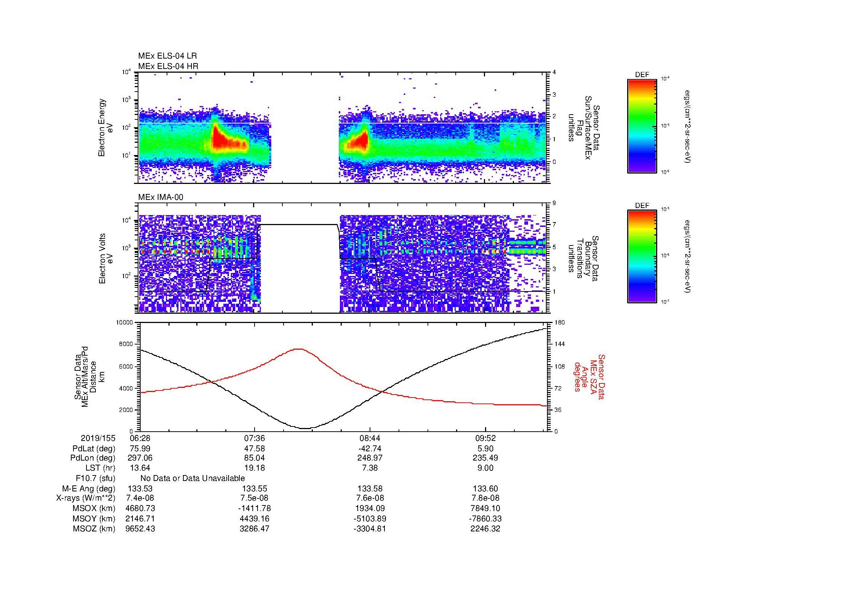Click the MEx ELS-04 LR title label
The width and height of the screenshot is (868, 613).
[x=167, y=56]
